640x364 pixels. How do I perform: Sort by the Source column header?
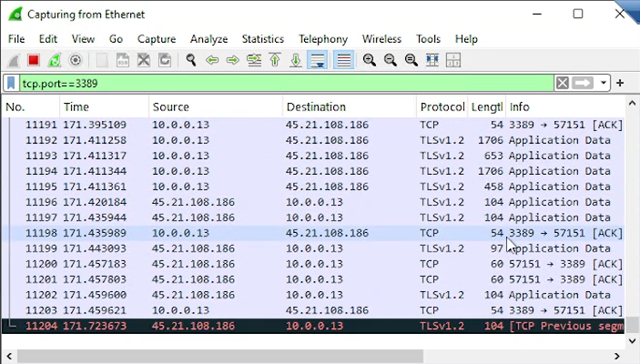[x=216, y=106]
